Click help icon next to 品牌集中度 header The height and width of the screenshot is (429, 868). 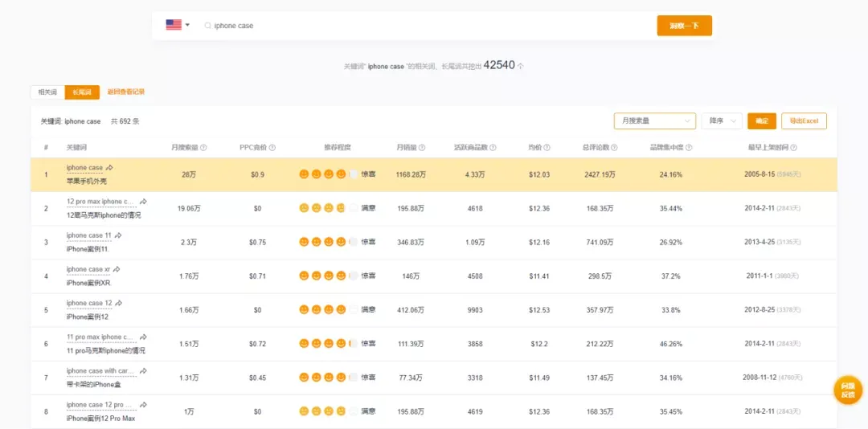pos(689,148)
